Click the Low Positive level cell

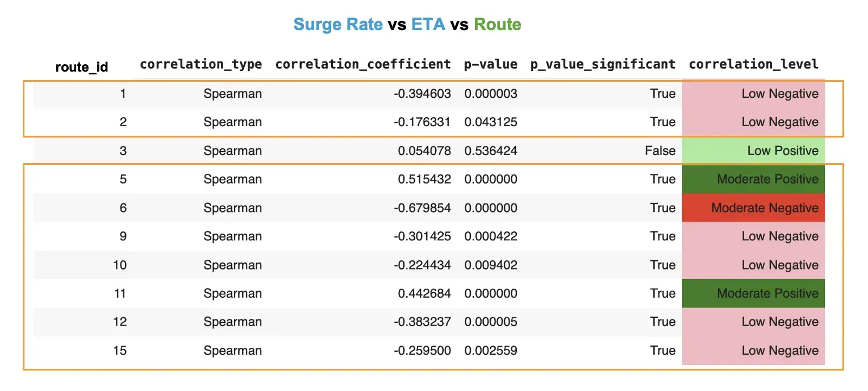pos(753,151)
